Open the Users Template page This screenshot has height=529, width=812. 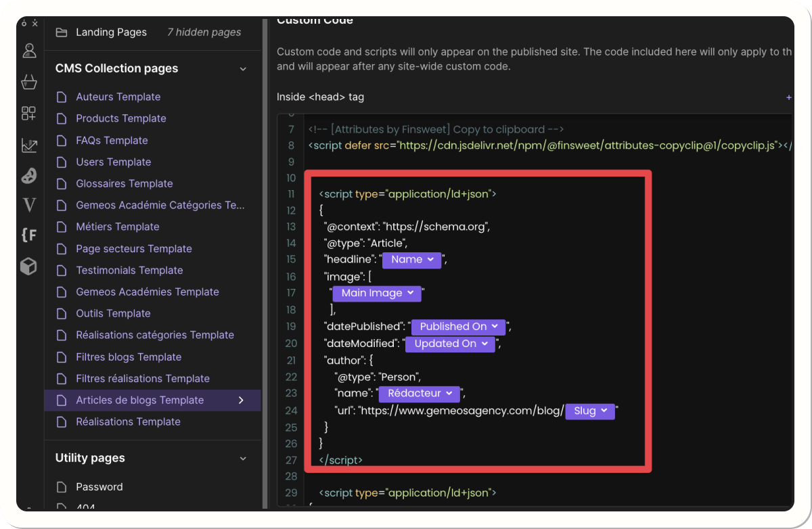114,162
